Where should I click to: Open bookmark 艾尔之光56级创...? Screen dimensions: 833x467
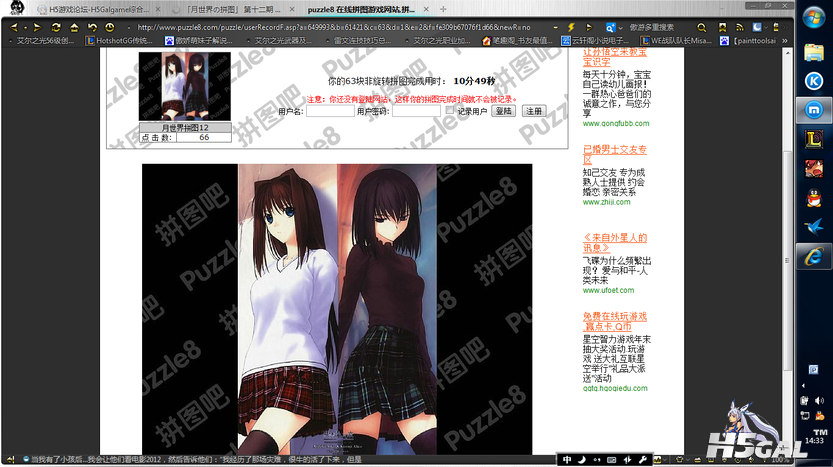(41, 40)
